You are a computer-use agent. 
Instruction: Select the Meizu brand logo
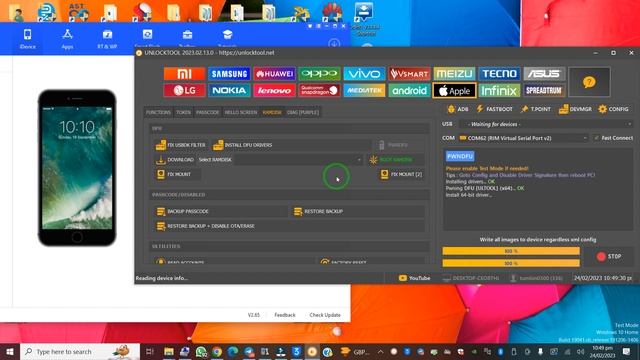tap(454, 74)
